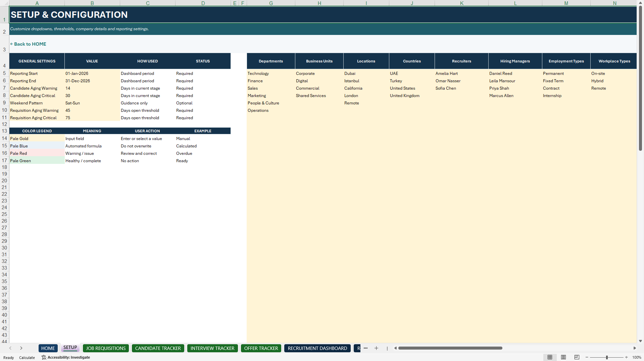Switch to Page Break Preview icon
The image size is (644, 361).
[577, 357]
